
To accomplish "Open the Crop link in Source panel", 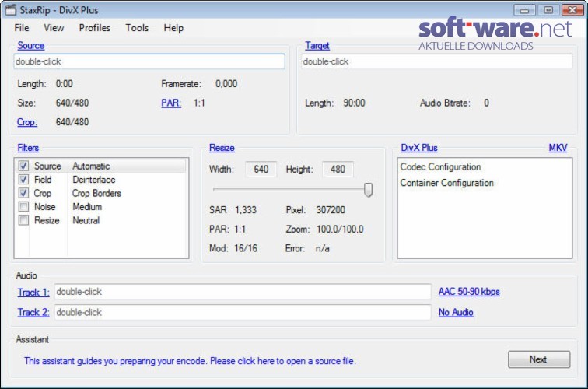I will pos(27,122).
